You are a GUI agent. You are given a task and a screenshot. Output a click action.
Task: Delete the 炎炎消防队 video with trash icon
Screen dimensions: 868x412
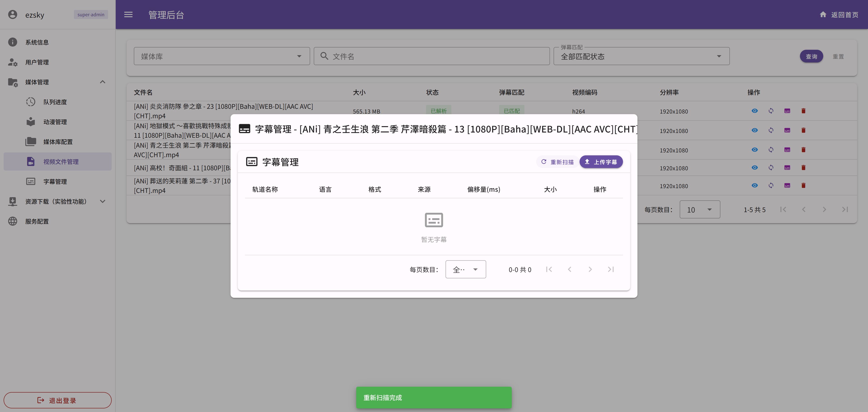[x=804, y=111]
